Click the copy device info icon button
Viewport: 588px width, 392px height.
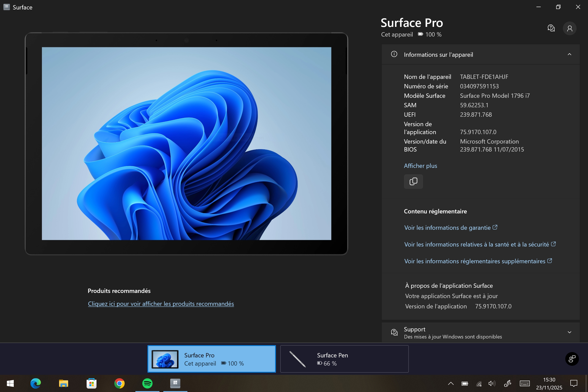[x=413, y=182]
